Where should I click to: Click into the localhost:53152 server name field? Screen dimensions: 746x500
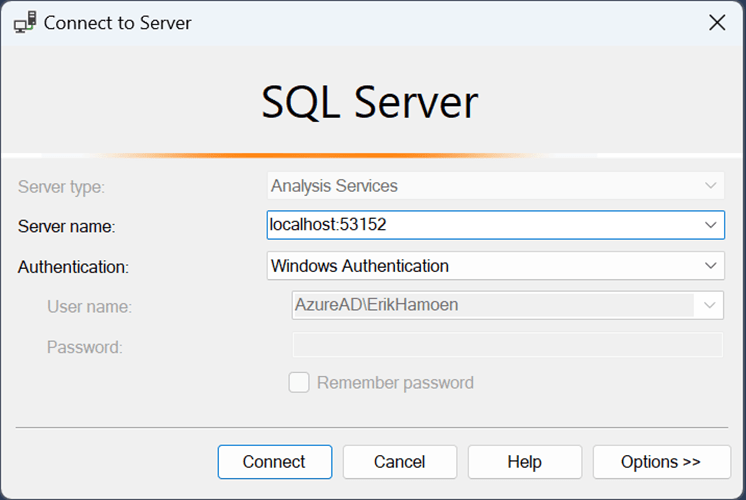click(480, 225)
